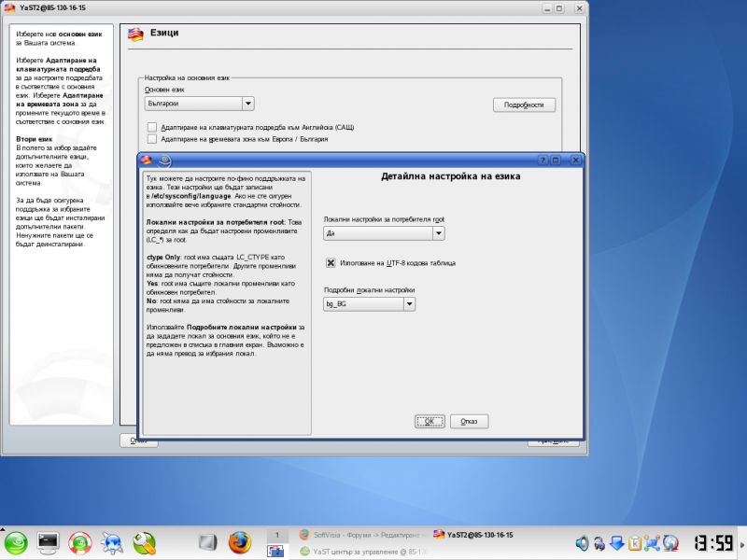Click the Отказ cancel button
Viewport: 747px width, 560px height.
click(x=469, y=422)
